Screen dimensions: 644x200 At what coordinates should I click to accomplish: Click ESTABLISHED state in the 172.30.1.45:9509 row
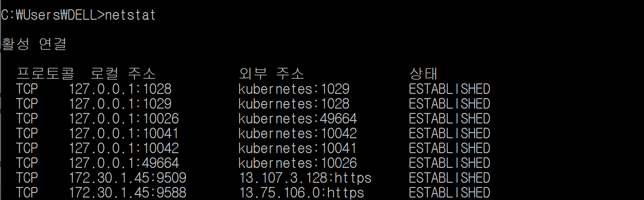point(449,178)
